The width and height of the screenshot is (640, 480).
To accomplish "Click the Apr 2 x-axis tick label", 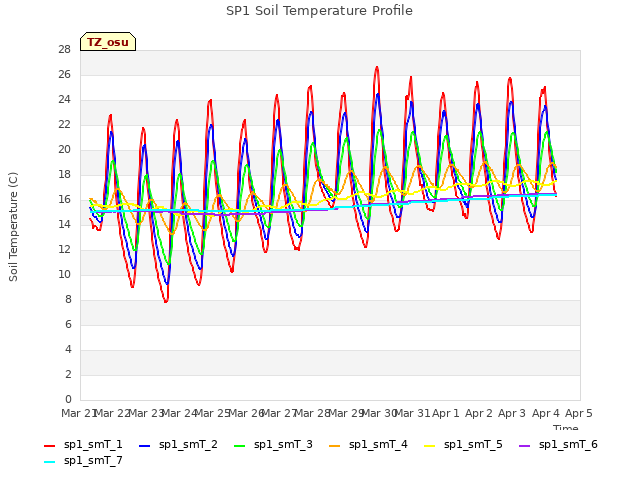I will (479, 413).
